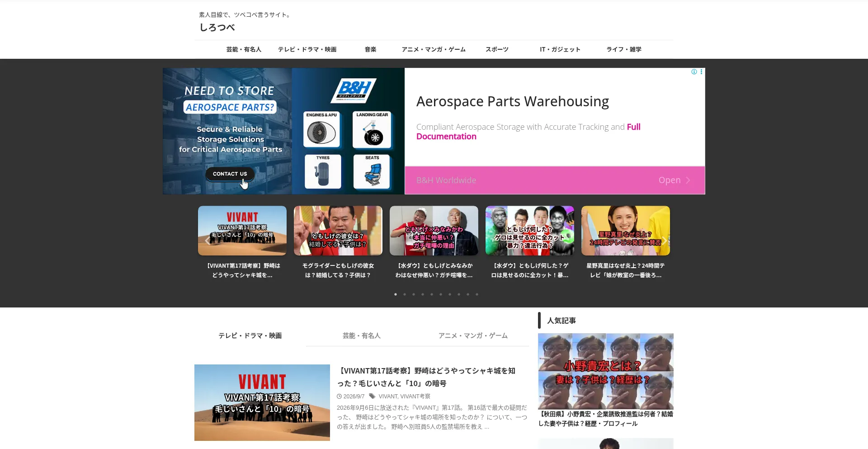Viewport: 868px width, 449px height.
Task: Click the tag icon beside VIVANT
Action: (x=372, y=396)
